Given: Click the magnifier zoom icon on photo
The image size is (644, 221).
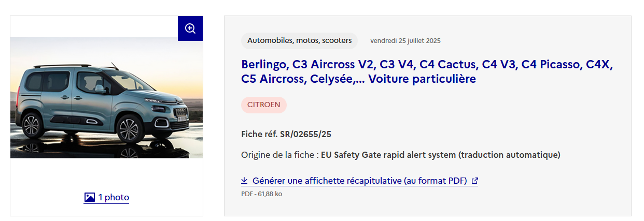Looking at the screenshot, I should (190, 28).
